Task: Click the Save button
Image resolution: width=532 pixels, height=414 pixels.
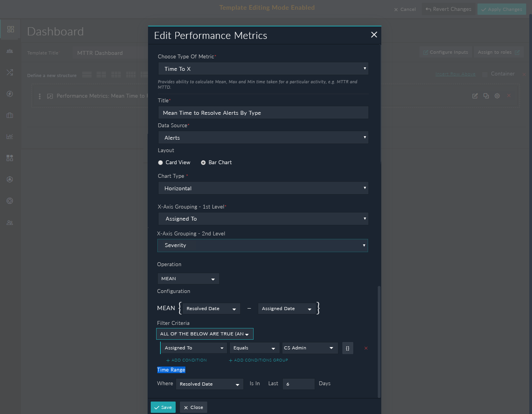Action: coord(163,407)
